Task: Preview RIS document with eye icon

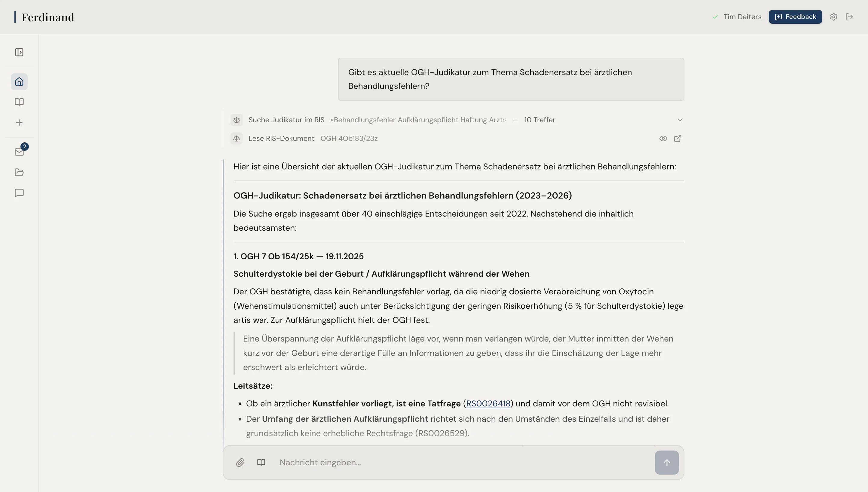Action: pos(663,138)
